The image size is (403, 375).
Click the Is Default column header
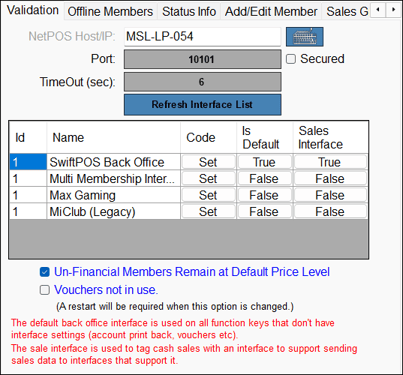[265, 138]
